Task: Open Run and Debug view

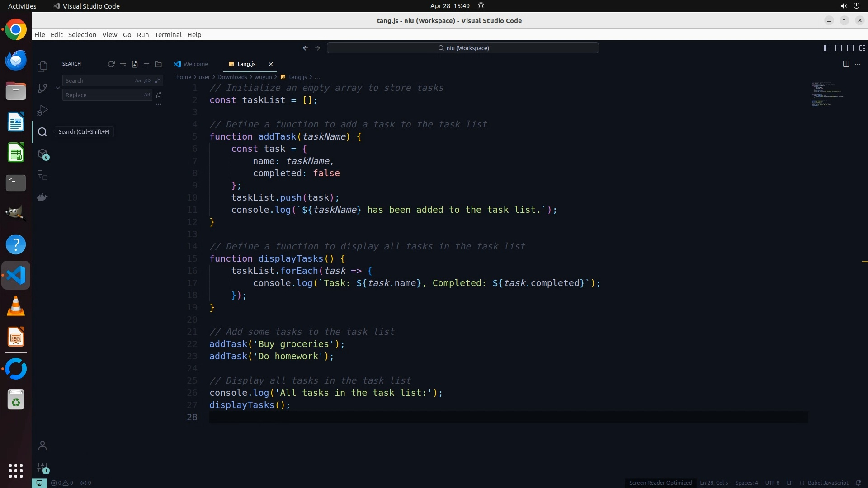Action: (42, 110)
